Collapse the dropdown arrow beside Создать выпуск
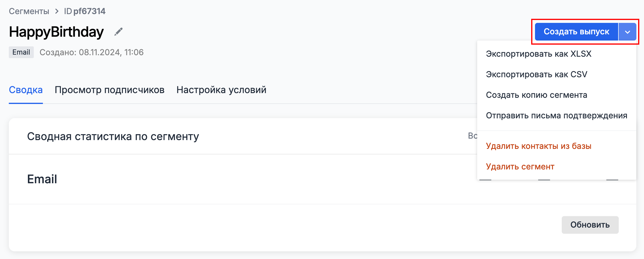The image size is (644, 259). point(627,32)
